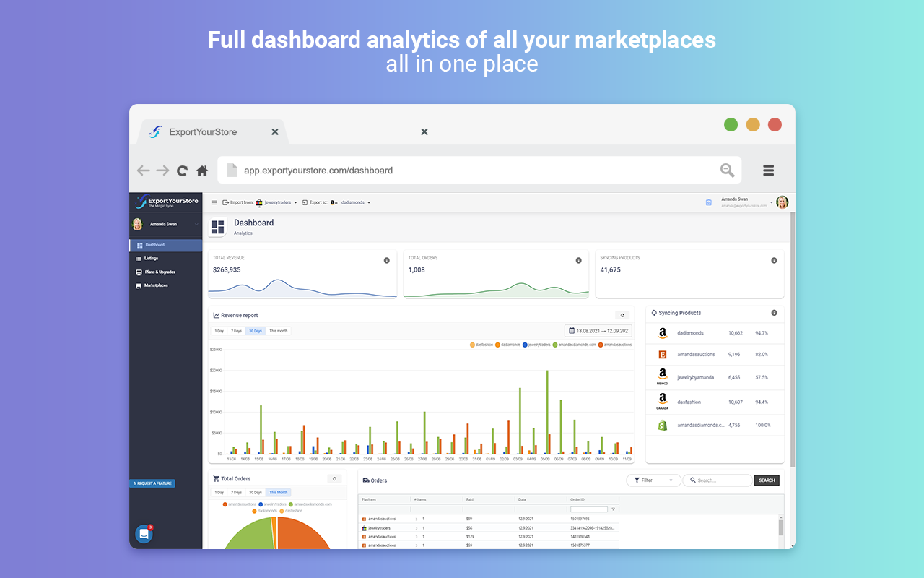
Task: Select the ExportYourStore browser tab
Action: point(213,131)
